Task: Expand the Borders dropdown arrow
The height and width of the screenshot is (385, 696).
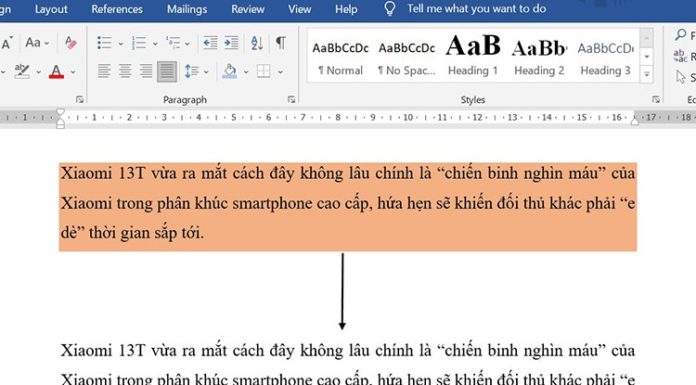Action: pyautogui.click(x=281, y=71)
